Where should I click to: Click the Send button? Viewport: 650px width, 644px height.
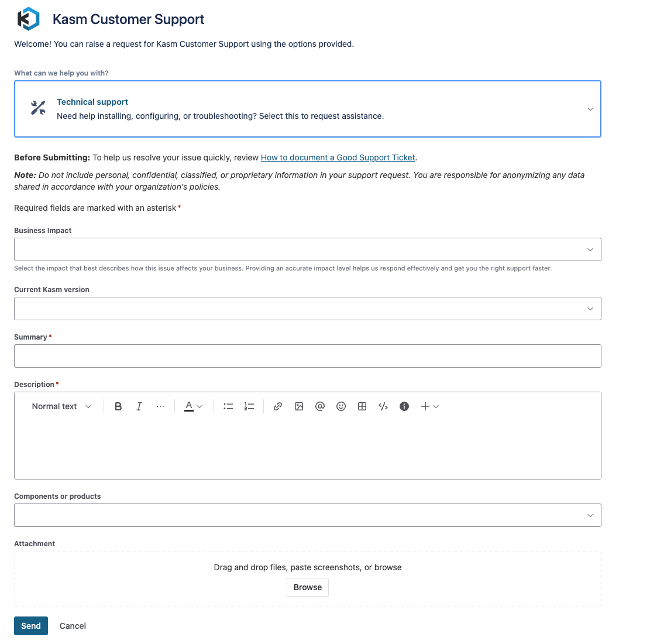(31, 626)
